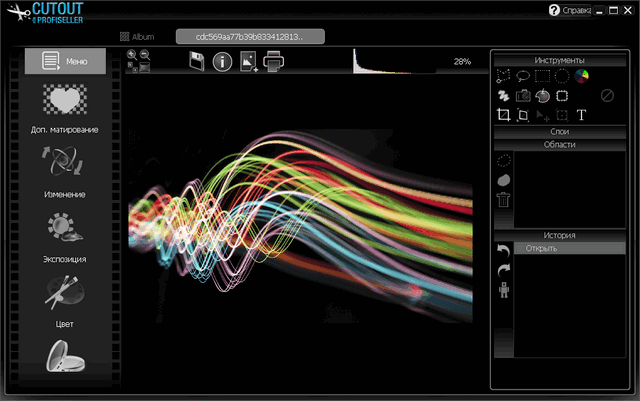Open the Изменение section

pyautogui.click(x=65, y=170)
